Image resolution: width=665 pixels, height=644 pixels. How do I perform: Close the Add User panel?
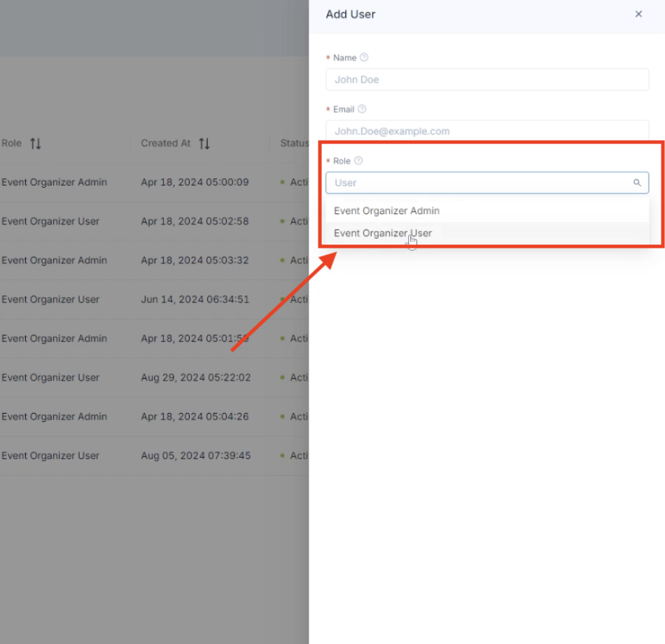click(638, 14)
